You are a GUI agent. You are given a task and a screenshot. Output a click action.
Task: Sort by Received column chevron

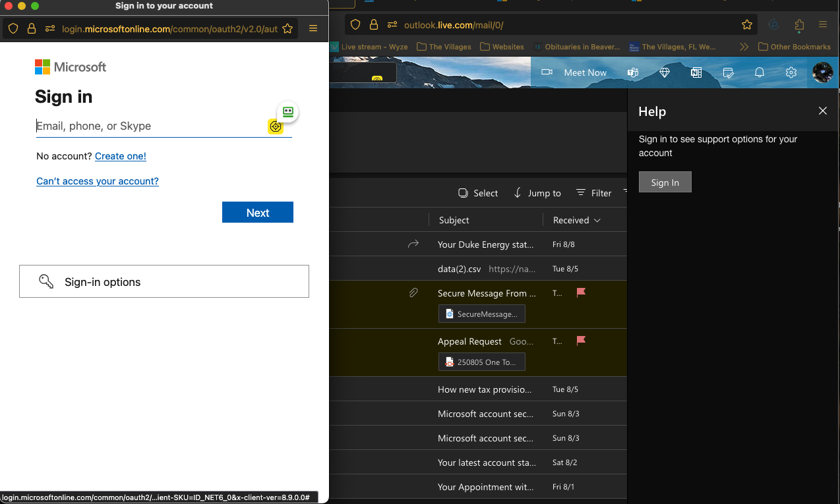click(x=597, y=220)
